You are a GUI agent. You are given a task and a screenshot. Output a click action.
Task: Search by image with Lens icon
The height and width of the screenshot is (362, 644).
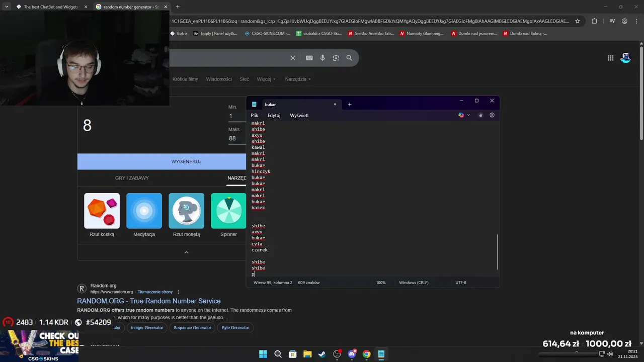point(336,58)
